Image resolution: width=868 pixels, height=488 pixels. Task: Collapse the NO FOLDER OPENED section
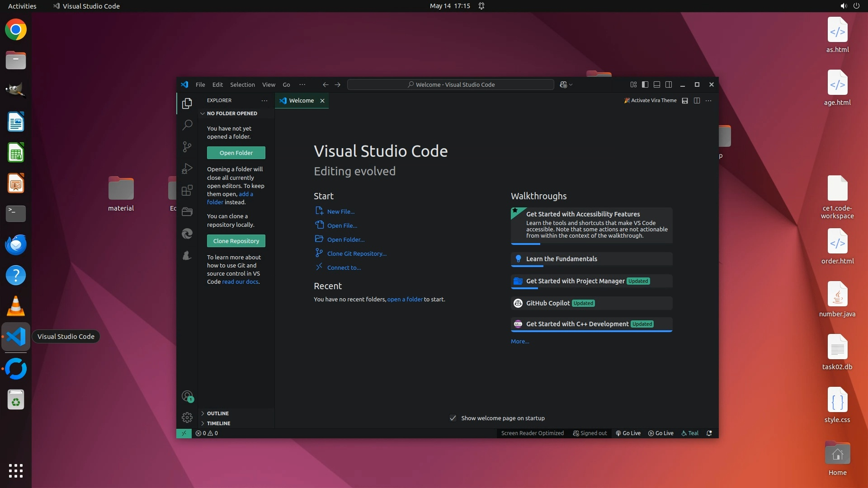(231, 113)
